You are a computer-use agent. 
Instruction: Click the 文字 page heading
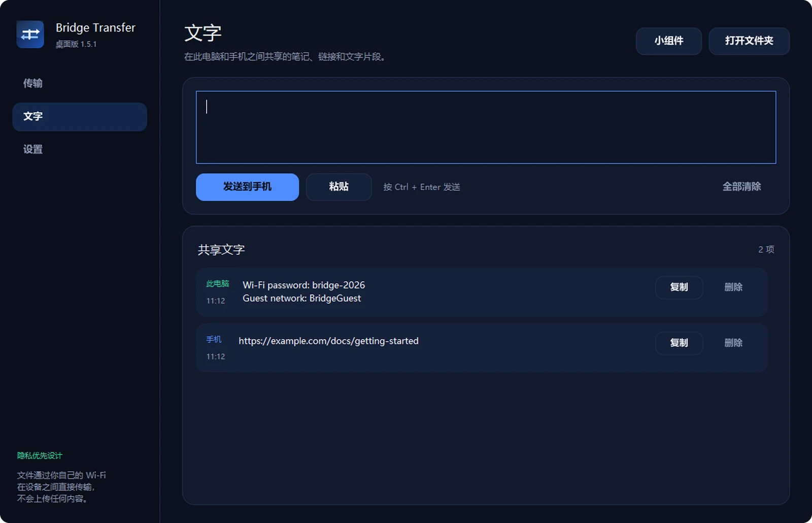(x=203, y=33)
